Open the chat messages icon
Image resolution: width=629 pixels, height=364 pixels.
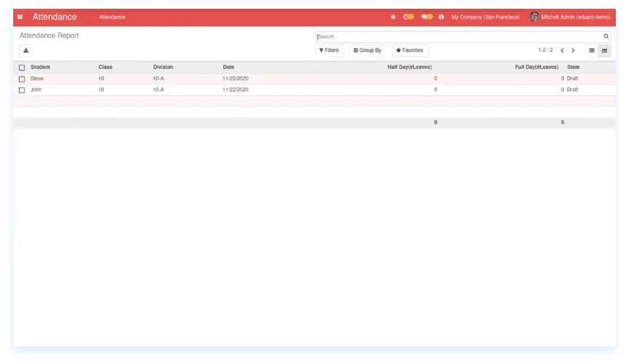[426, 17]
